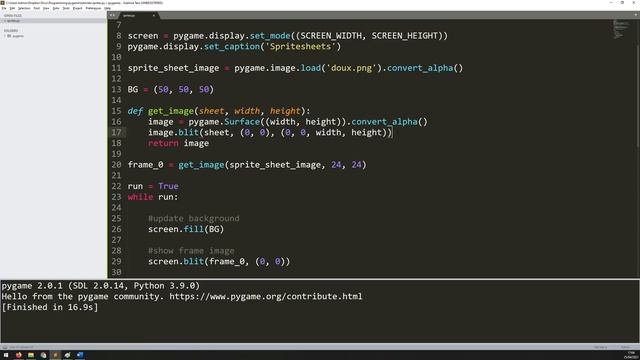This screenshot has height=360, width=640.
Task: Click line number 29 in the gutter
Action: coord(116,262)
